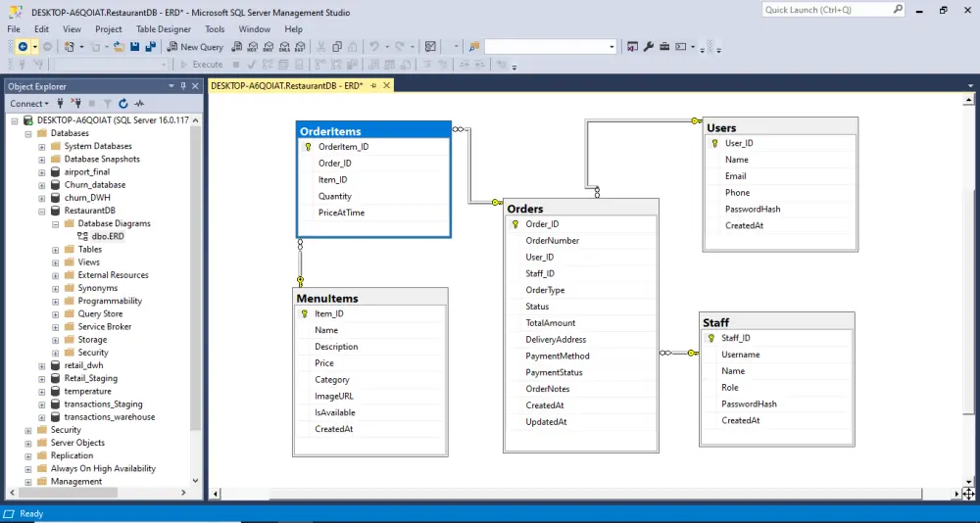Click the Save All toolbar icon
Screen dimensions: 980x523
[x=150, y=47]
